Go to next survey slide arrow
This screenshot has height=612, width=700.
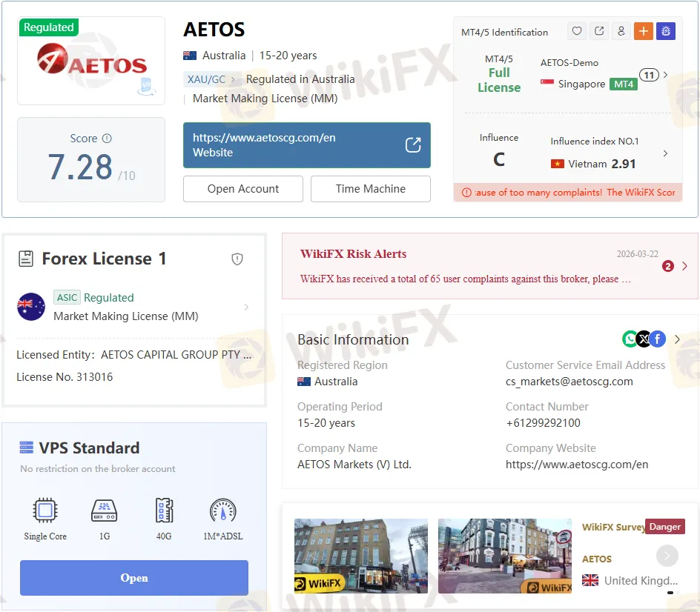(667, 556)
